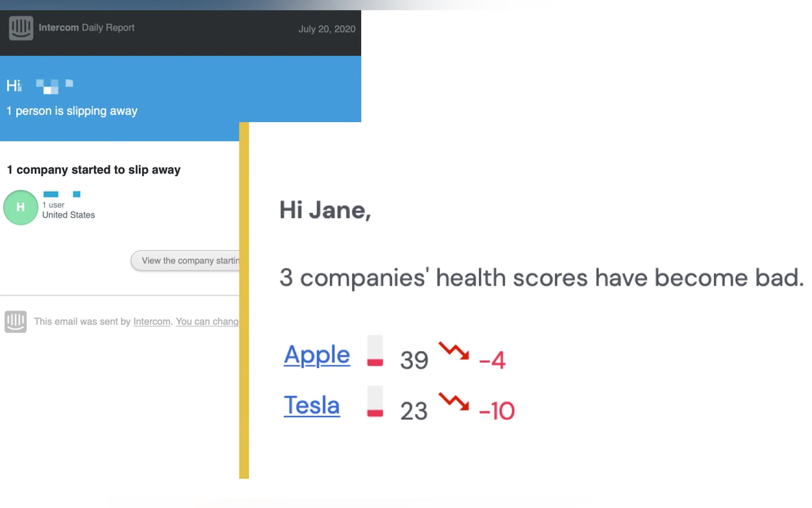Click the '1 company started to slip away' heading
Screen dimensions: 812x508
[94, 170]
